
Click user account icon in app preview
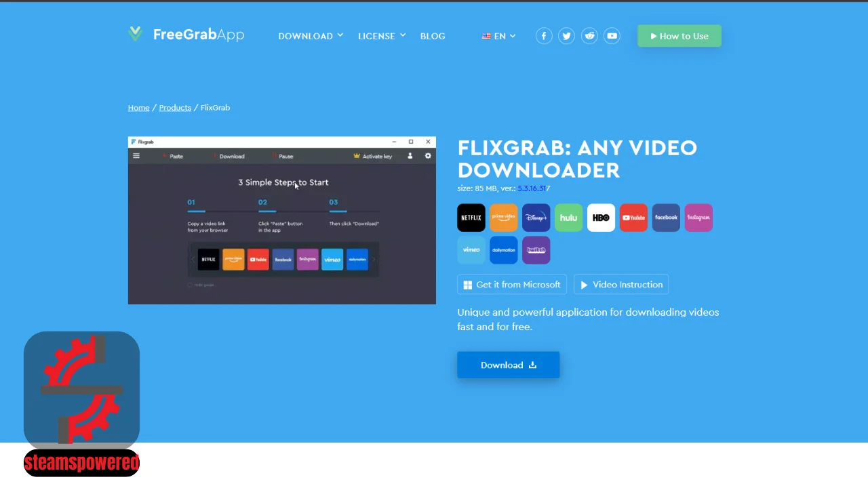click(410, 156)
